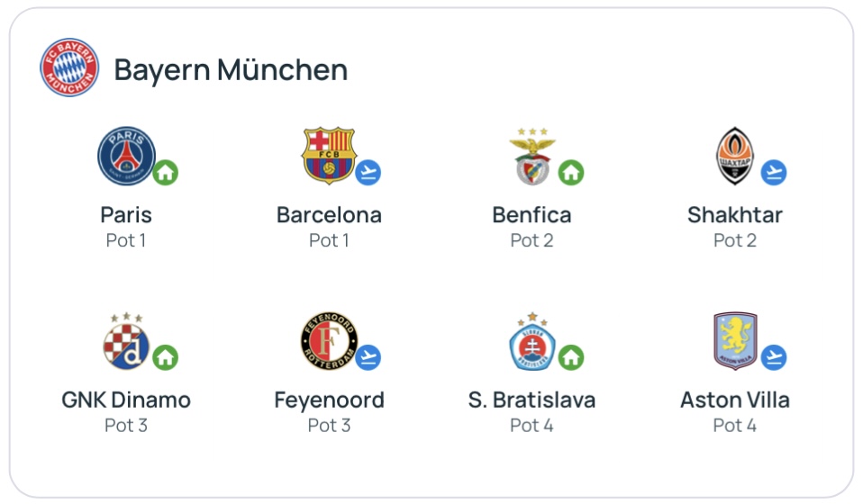Open the Bayern München team title

pos(231,70)
